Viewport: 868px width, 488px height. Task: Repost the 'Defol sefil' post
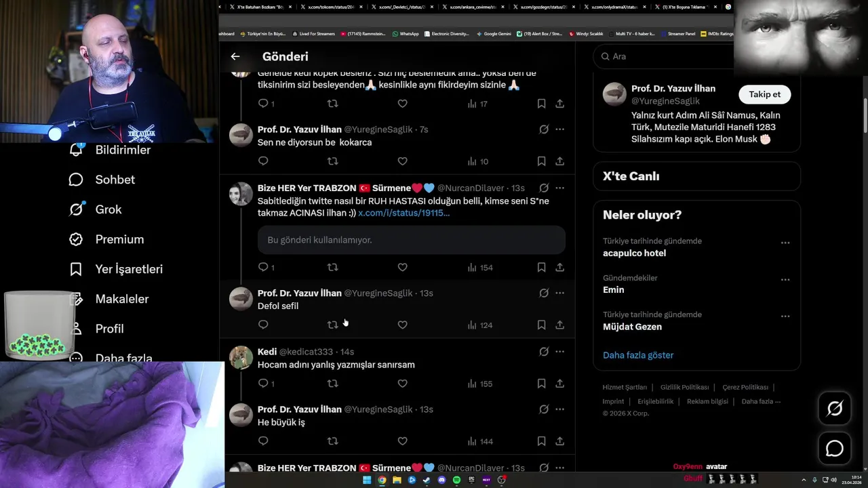(332, 325)
